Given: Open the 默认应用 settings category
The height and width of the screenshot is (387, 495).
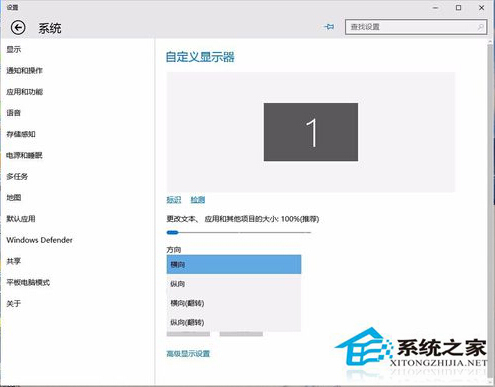Looking at the screenshot, I should tap(21, 219).
